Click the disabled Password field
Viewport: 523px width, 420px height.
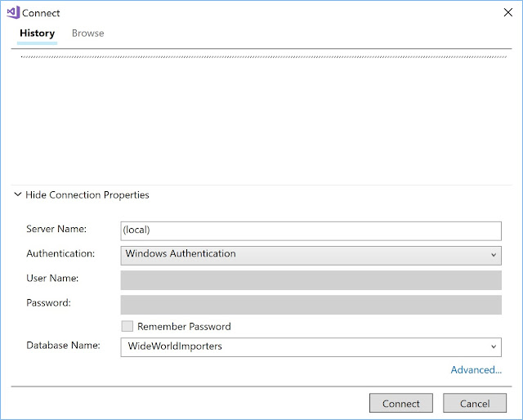pyautogui.click(x=311, y=305)
